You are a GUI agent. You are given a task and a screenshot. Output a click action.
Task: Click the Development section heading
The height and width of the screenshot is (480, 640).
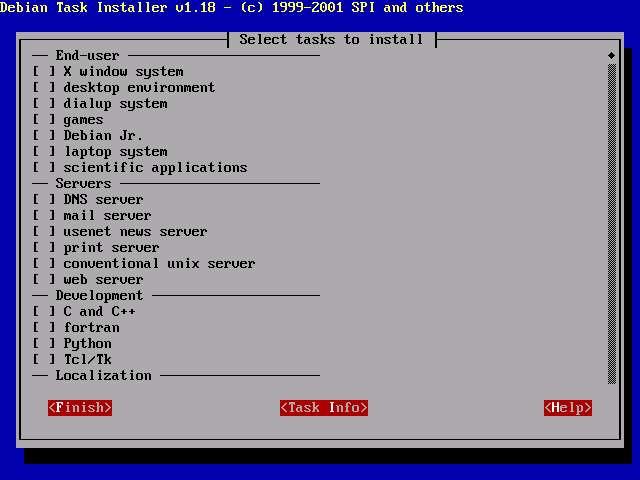pos(99,296)
